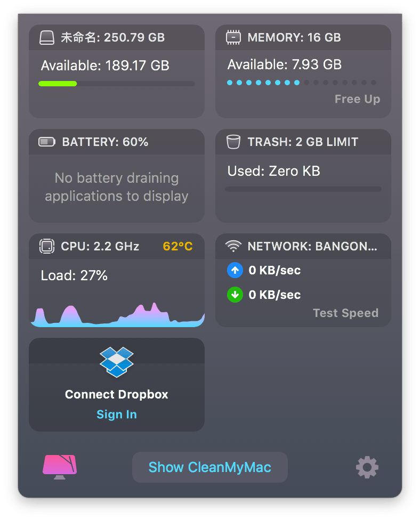Click the disk drive icon

pyautogui.click(x=47, y=37)
